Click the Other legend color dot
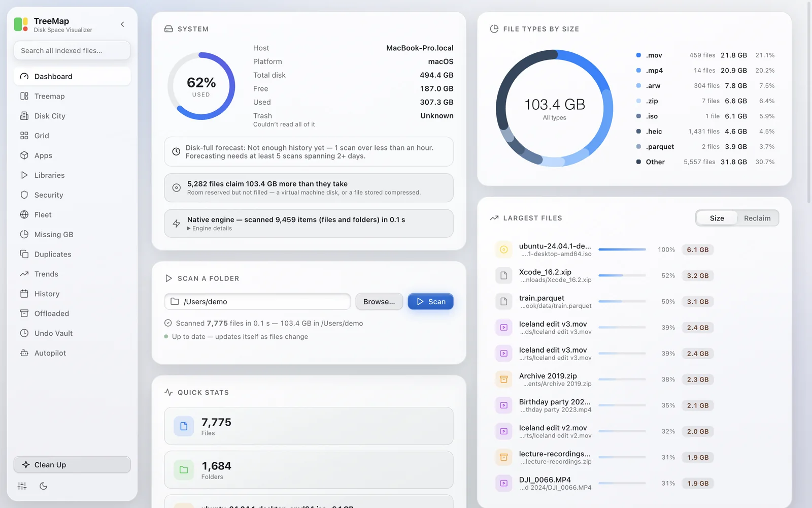812x508 pixels. pyautogui.click(x=638, y=162)
